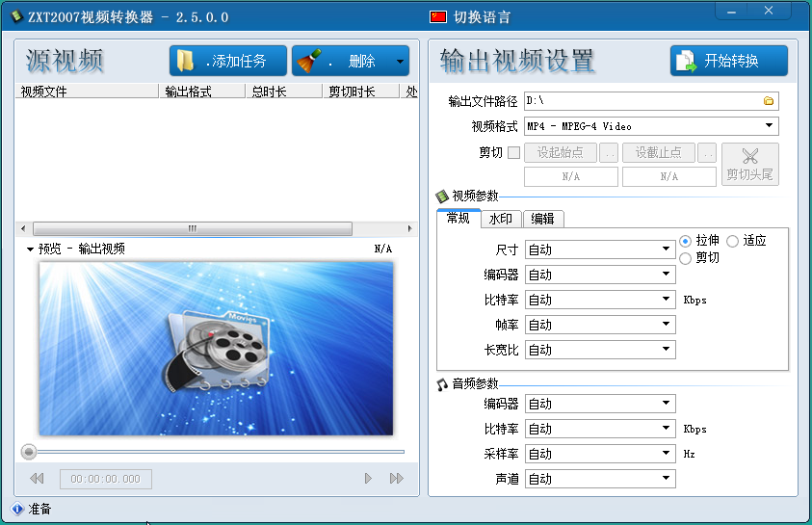Click the 删除 broom delete button

342,61
